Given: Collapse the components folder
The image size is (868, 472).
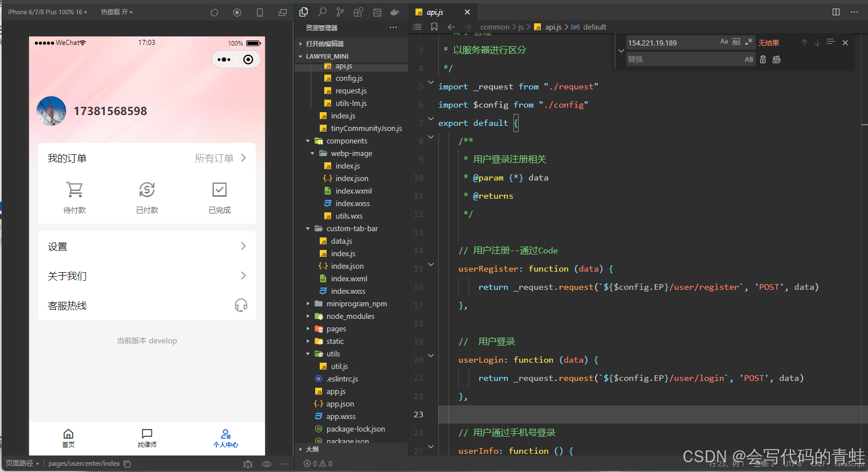Looking at the screenshot, I should (351, 141).
